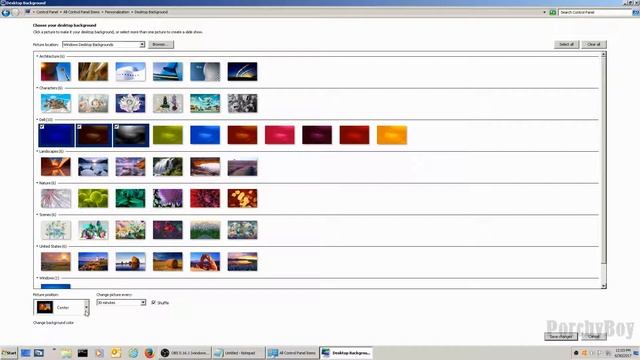Click the Select all button
Screen dimensions: 640x360
tap(567, 44)
